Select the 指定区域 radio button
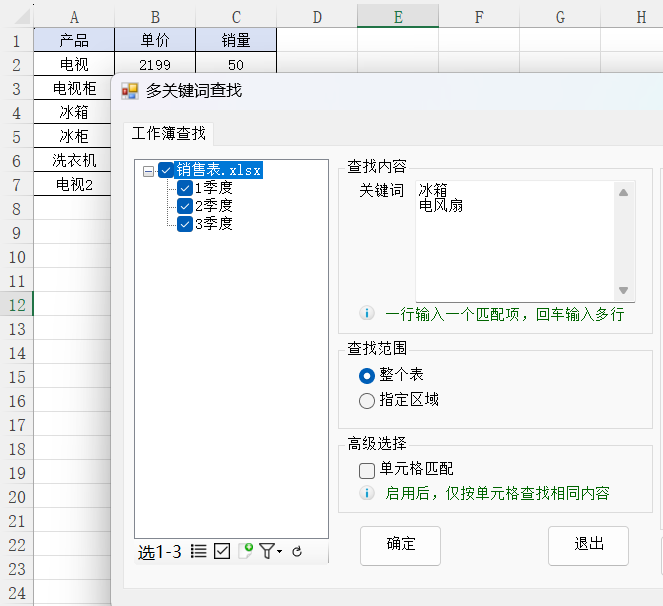 point(367,400)
